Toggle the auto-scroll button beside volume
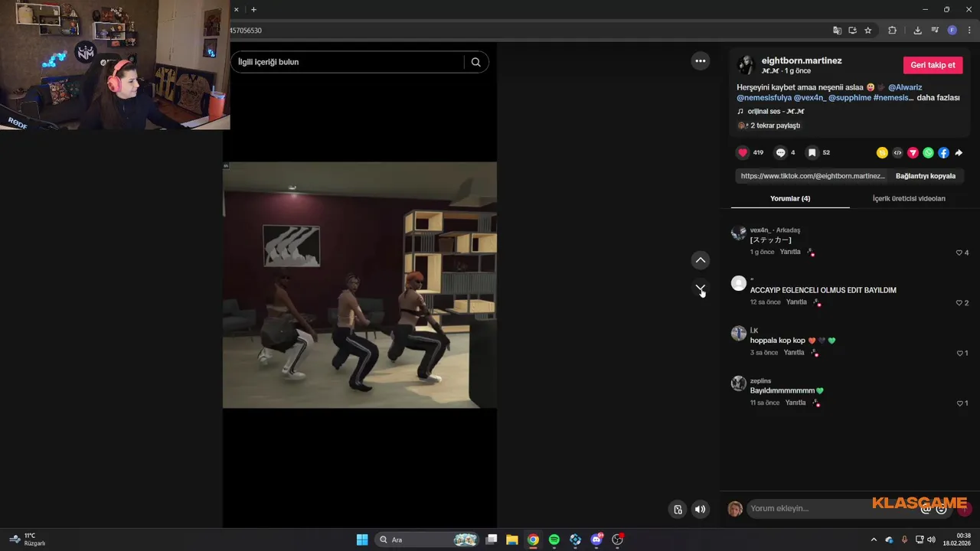The image size is (980, 551). 678,509
